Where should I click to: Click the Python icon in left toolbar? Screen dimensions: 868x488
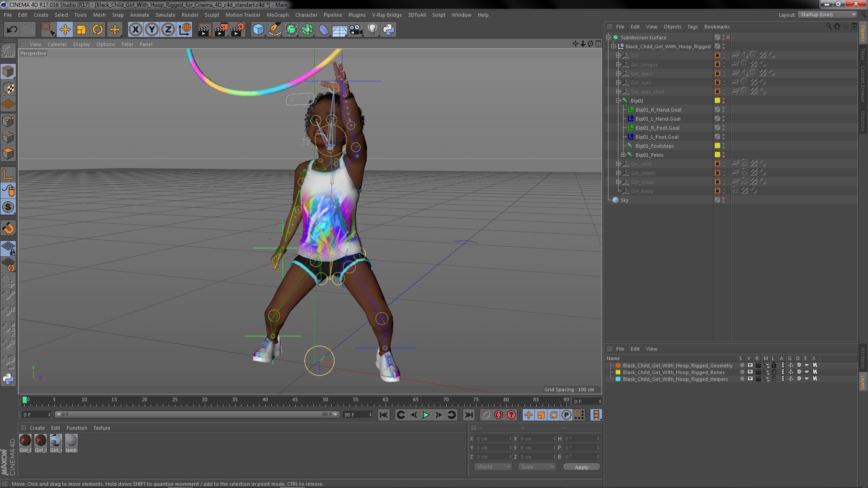pyautogui.click(x=8, y=379)
